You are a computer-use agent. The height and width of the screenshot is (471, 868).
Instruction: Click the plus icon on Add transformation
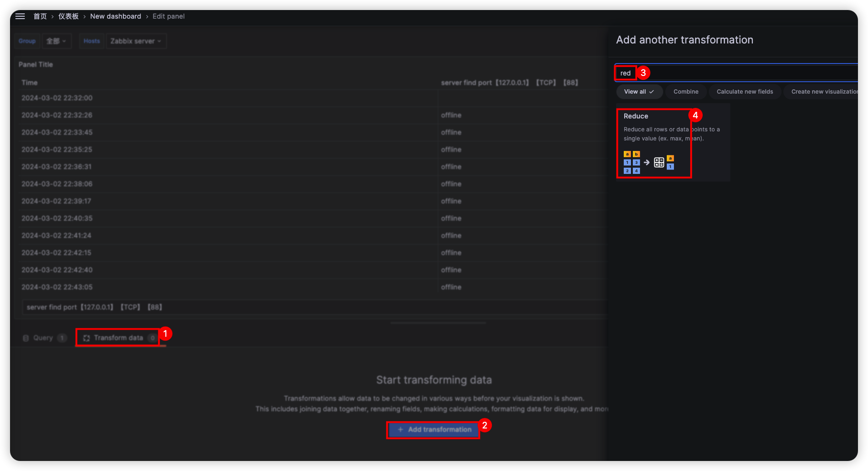tap(401, 429)
